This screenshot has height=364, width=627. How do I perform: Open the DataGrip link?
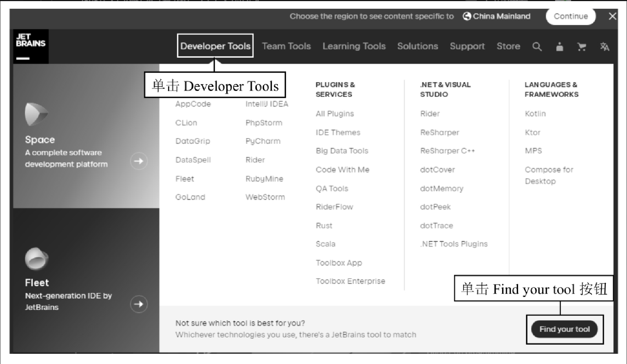coord(192,141)
